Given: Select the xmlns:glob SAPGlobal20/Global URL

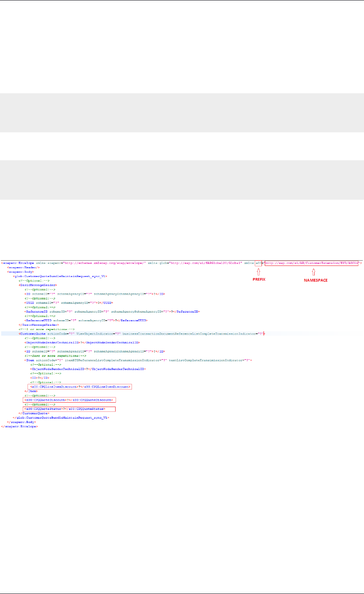Looking at the screenshot, I should pos(206,263).
